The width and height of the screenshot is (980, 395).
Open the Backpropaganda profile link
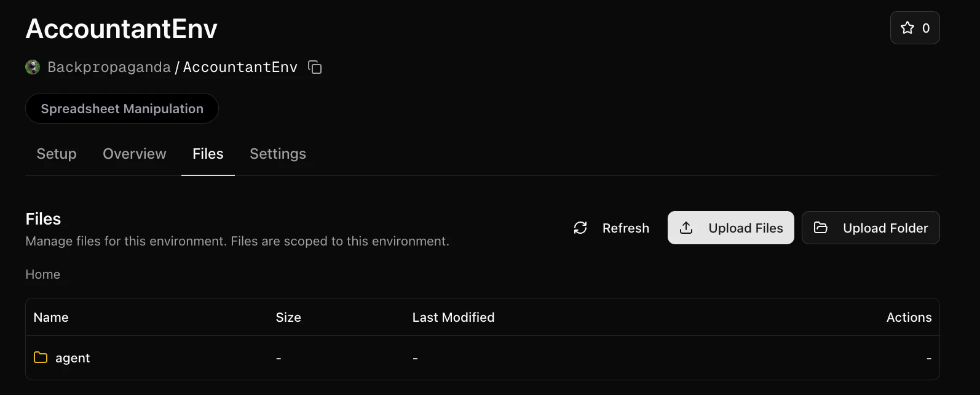(109, 67)
